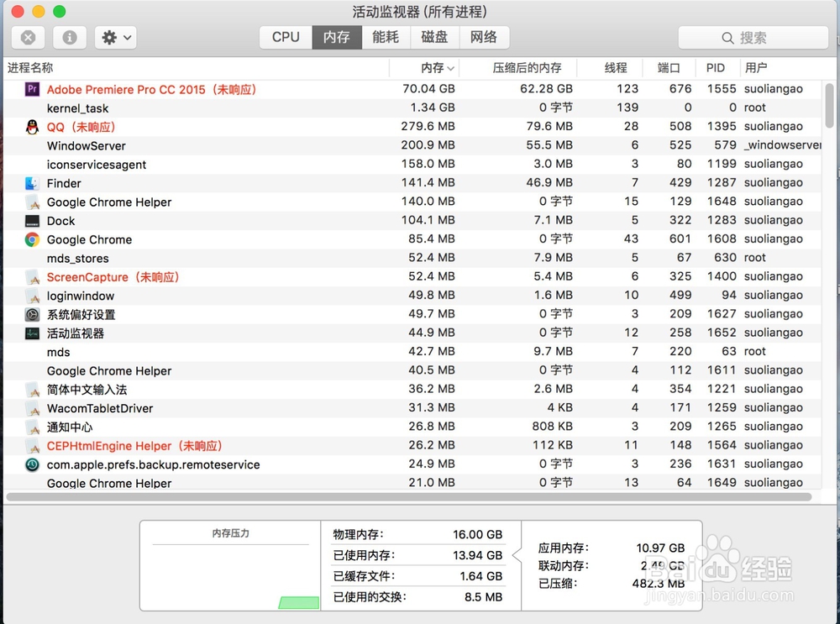Click the 应用内存 10.97 GB value
Image resolution: width=840 pixels, height=624 pixels.
[660, 548]
